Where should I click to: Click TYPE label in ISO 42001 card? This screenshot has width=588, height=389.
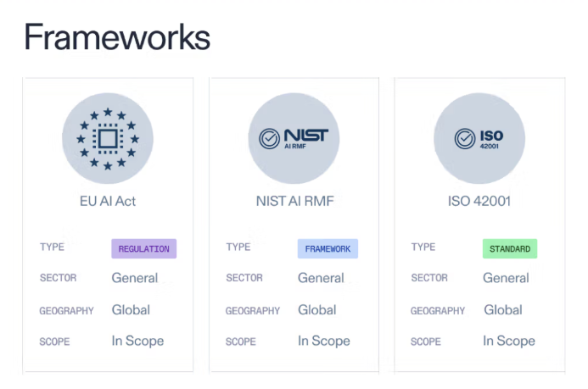pyautogui.click(x=423, y=247)
